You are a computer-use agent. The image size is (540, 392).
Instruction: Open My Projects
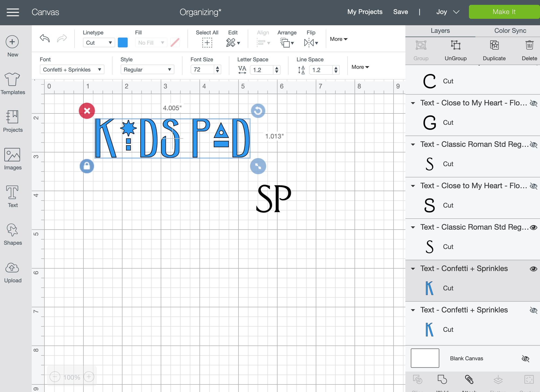pos(365,12)
